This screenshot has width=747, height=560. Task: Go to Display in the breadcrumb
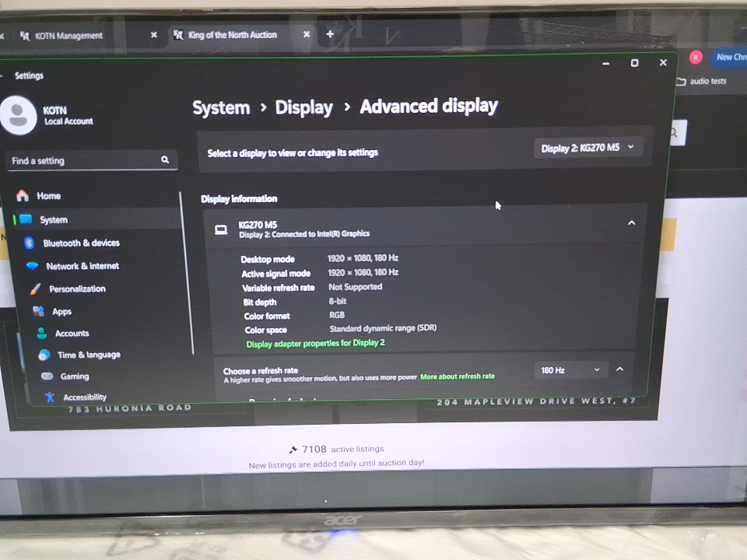tap(303, 108)
